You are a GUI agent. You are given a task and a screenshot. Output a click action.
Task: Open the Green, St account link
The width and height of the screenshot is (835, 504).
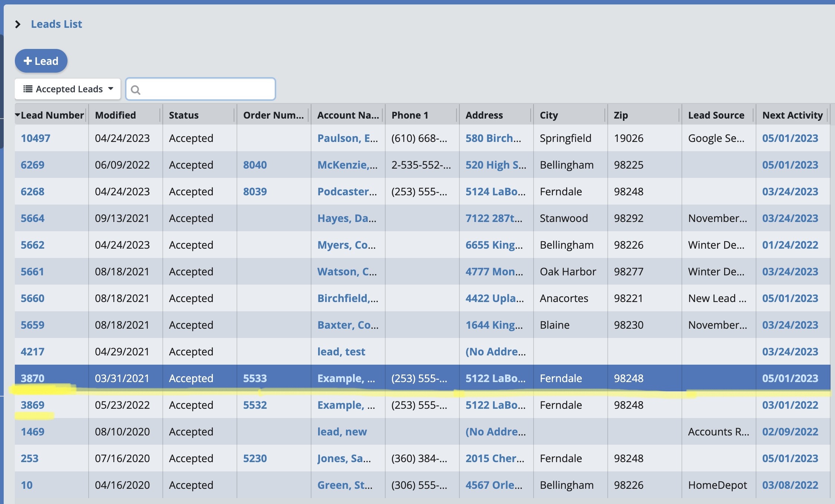344,485
